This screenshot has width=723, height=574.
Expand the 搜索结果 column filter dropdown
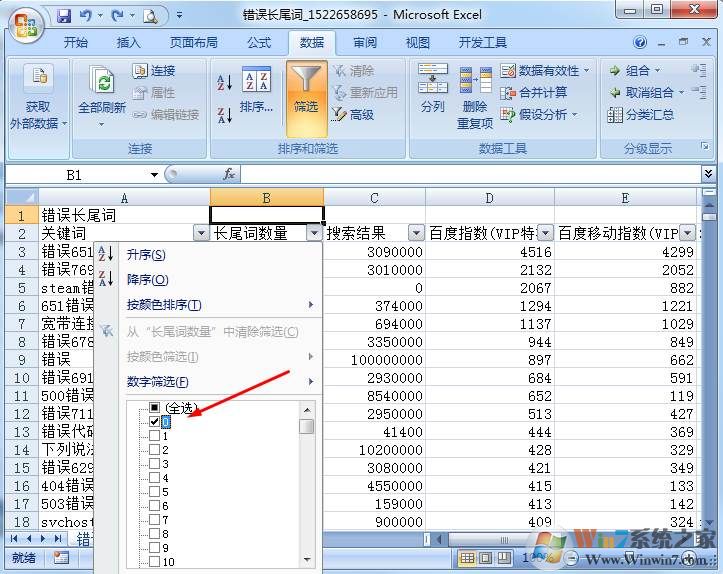pos(414,233)
